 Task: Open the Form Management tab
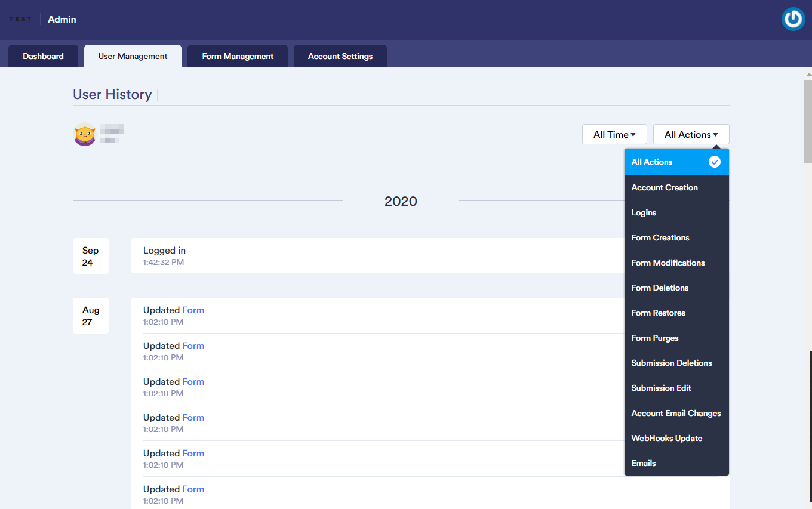tap(238, 56)
